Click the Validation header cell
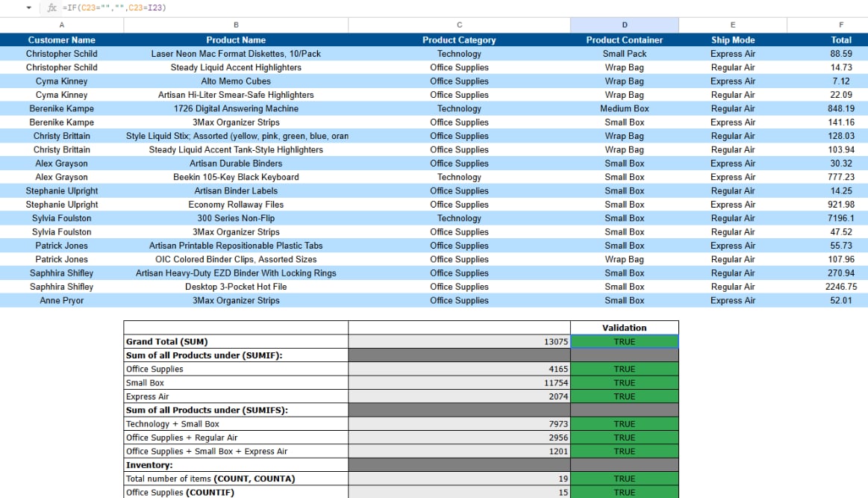This screenshot has height=498, width=868. click(x=625, y=328)
